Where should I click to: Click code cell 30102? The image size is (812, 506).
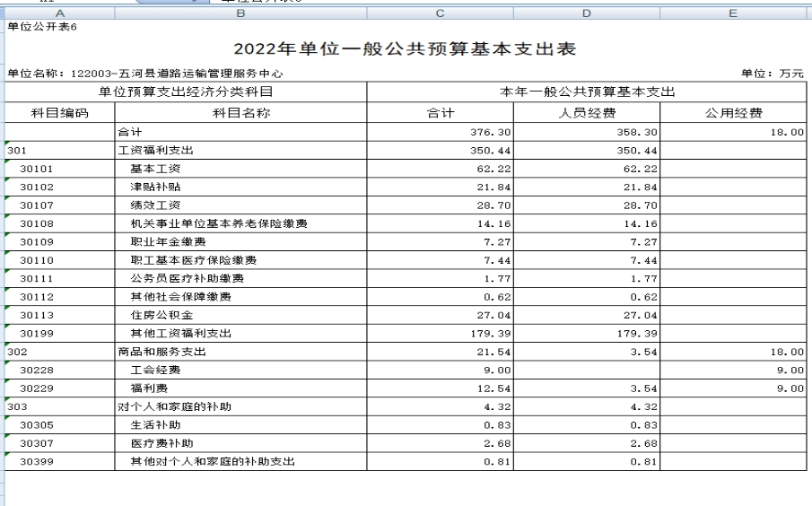pos(59,187)
